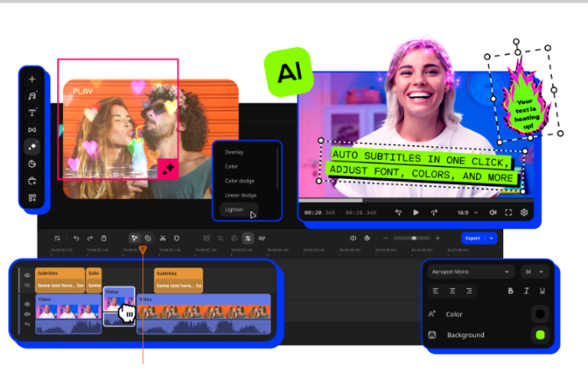Viewport: 588px width, 373px height.
Task: Open the more tools grid icon in the sidebar
Action: pos(32,197)
